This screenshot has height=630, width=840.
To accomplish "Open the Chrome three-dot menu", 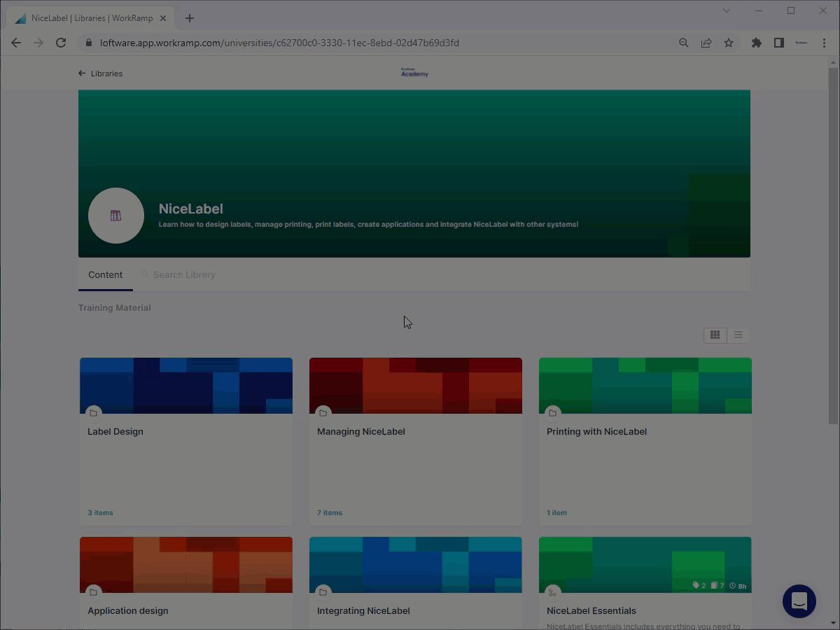I will (x=824, y=43).
